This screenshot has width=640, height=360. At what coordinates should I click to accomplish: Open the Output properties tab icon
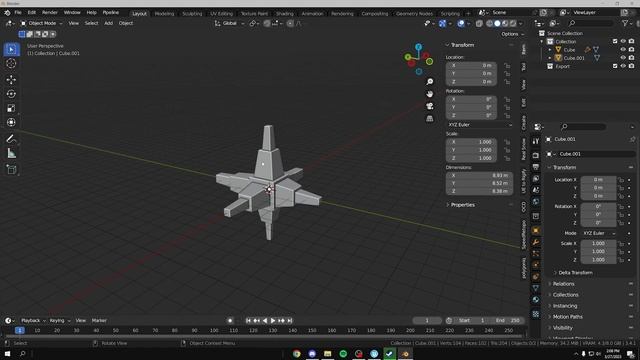click(x=536, y=167)
